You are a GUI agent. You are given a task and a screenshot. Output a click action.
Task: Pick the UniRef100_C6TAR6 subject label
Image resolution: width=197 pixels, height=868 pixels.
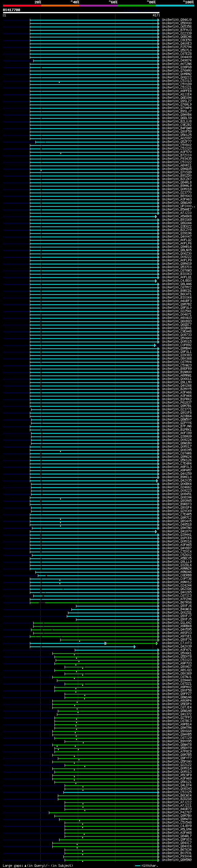point(177,454)
